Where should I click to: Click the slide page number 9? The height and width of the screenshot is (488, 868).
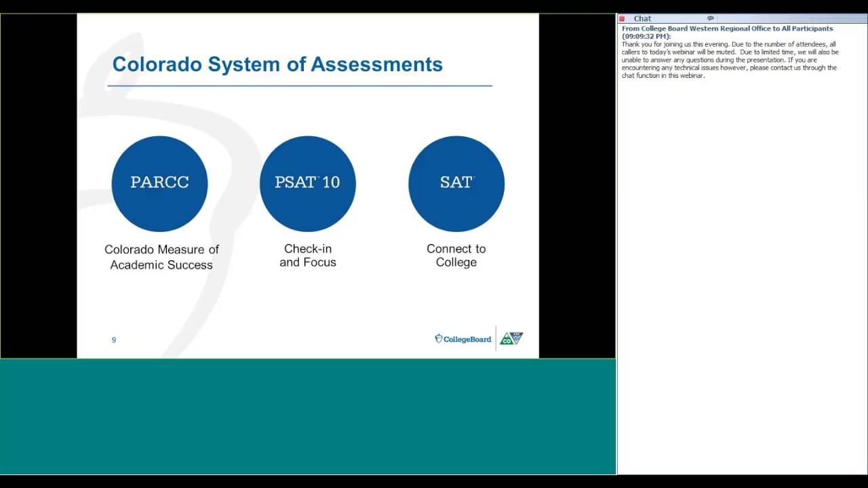114,340
